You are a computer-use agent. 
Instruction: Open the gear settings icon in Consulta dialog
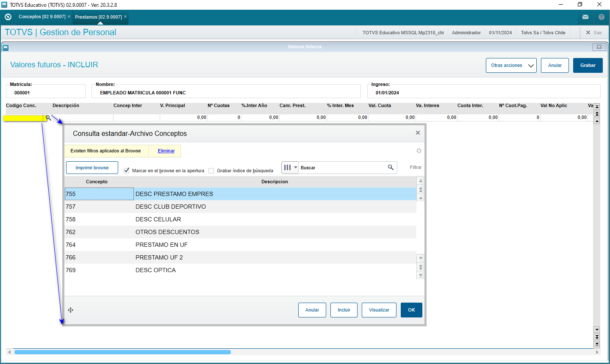tap(419, 151)
